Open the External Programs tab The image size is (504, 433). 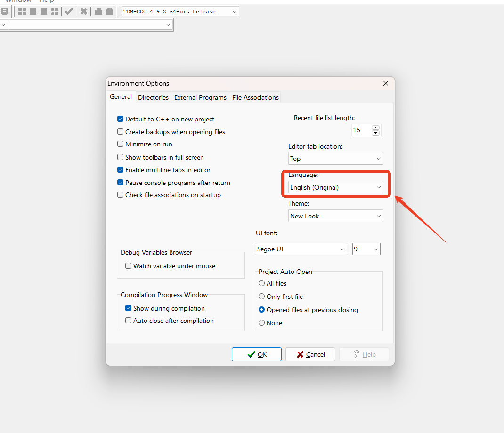200,97
